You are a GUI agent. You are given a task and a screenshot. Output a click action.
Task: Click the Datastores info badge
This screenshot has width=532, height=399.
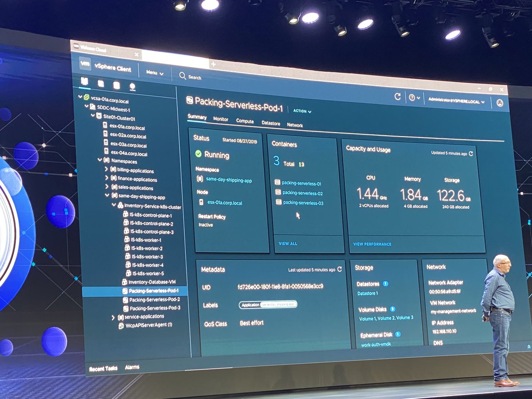385,283
